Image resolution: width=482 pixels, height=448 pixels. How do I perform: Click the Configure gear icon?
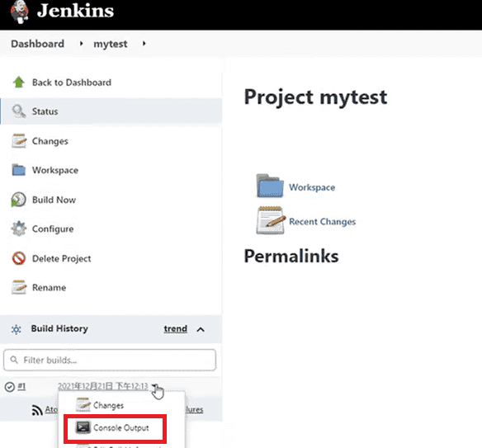19,229
